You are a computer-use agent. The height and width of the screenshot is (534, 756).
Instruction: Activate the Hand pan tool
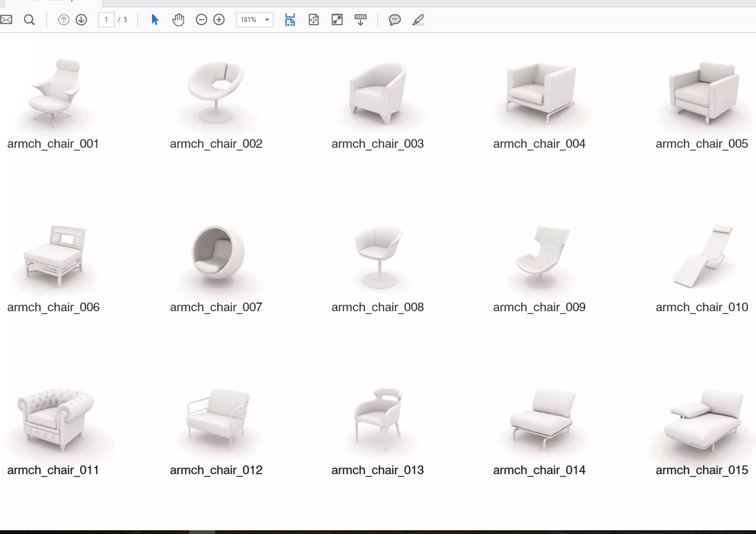pyautogui.click(x=178, y=20)
